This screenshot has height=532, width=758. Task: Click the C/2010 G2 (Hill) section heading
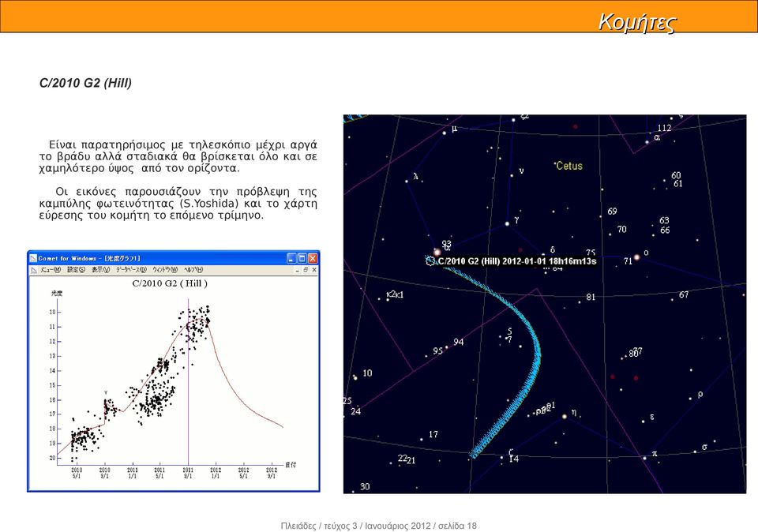click(x=85, y=83)
